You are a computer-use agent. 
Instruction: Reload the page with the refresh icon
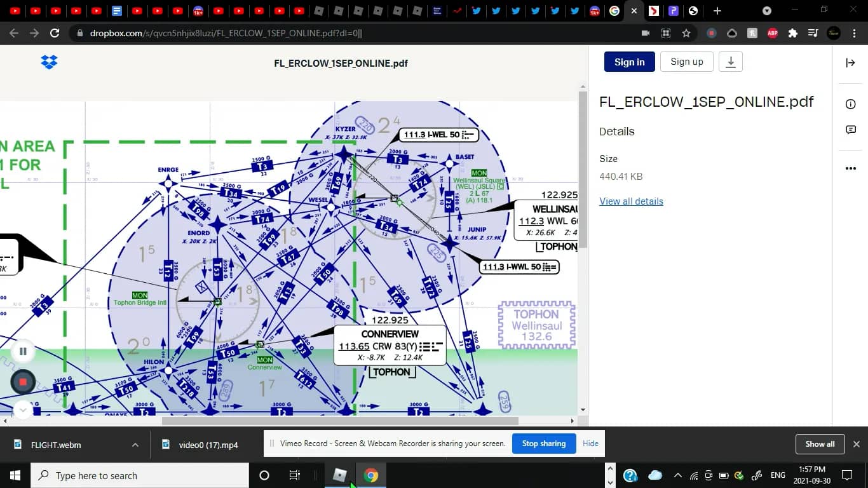click(55, 33)
